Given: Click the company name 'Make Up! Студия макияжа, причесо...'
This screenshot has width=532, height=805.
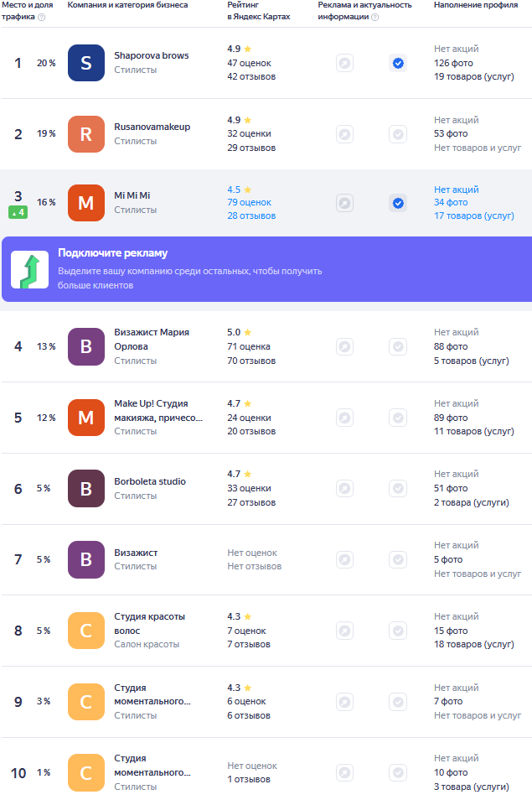Looking at the screenshot, I should [158, 411].
